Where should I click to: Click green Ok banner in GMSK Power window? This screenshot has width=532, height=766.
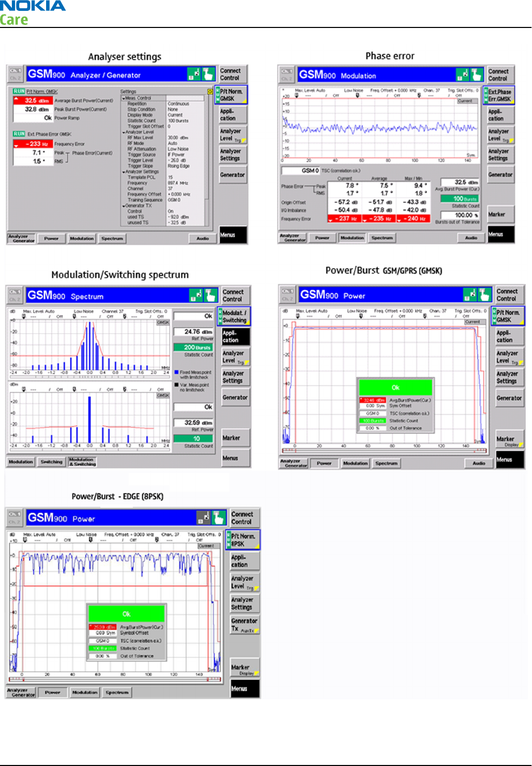[395, 387]
